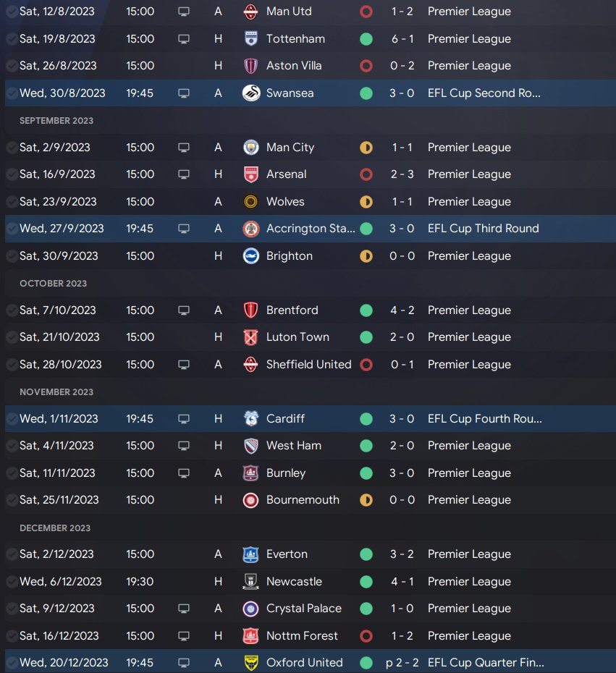The width and height of the screenshot is (616, 673).
Task: Toggle the check mark beside Sat, 26/8/2023
Action: (x=12, y=66)
